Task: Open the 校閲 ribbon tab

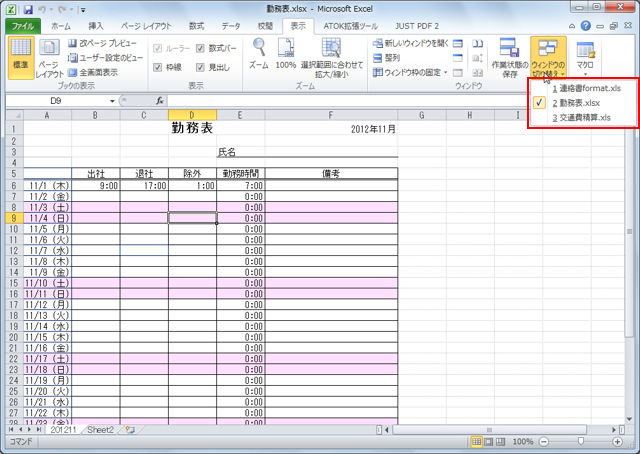Action: pyautogui.click(x=265, y=26)
